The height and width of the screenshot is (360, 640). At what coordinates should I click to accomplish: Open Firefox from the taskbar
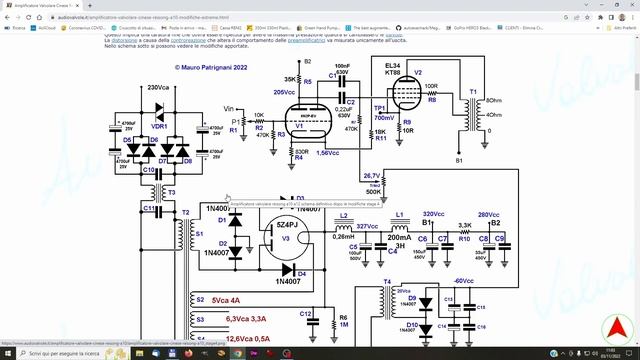[x=188, y=353]
